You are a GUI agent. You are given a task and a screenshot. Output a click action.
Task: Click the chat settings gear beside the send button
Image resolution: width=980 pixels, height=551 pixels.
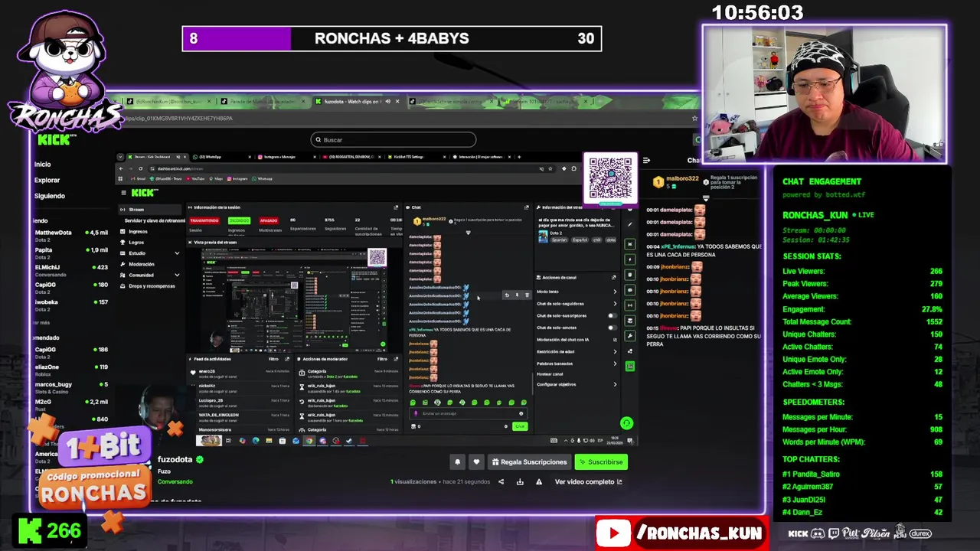pos(505,426)
